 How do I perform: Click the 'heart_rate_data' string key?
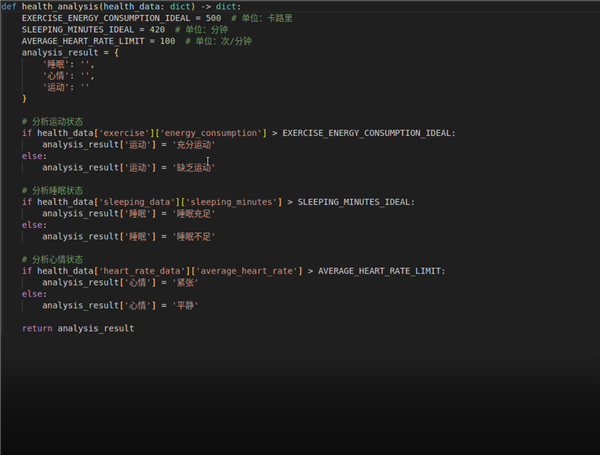pos(142,271)
